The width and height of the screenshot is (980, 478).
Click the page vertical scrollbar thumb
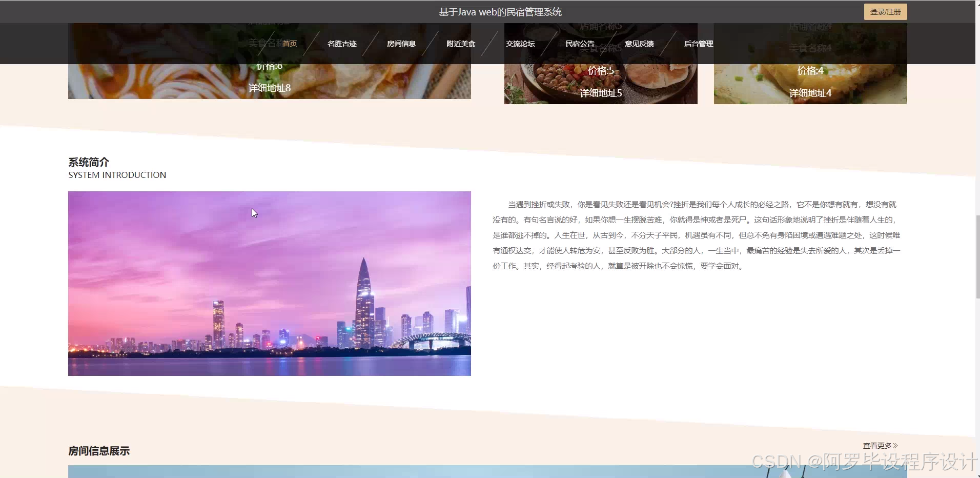[x=977, y=257]
